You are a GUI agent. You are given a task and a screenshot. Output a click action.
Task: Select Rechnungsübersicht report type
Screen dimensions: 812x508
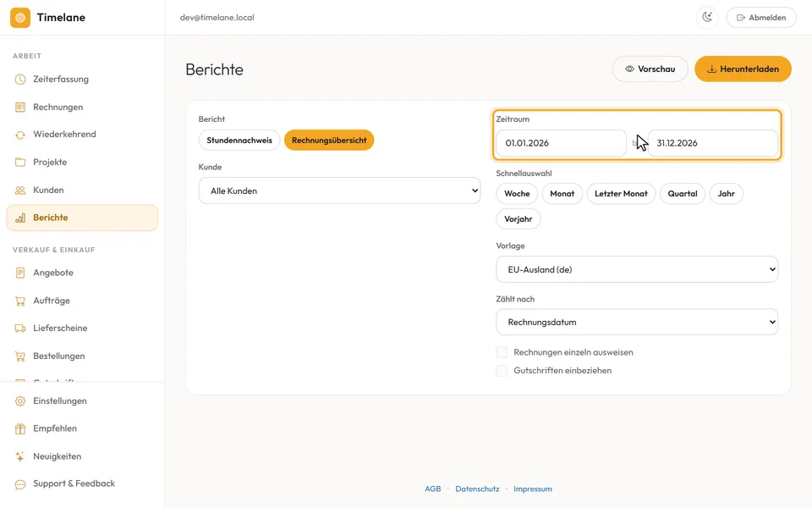coord(329,141)
